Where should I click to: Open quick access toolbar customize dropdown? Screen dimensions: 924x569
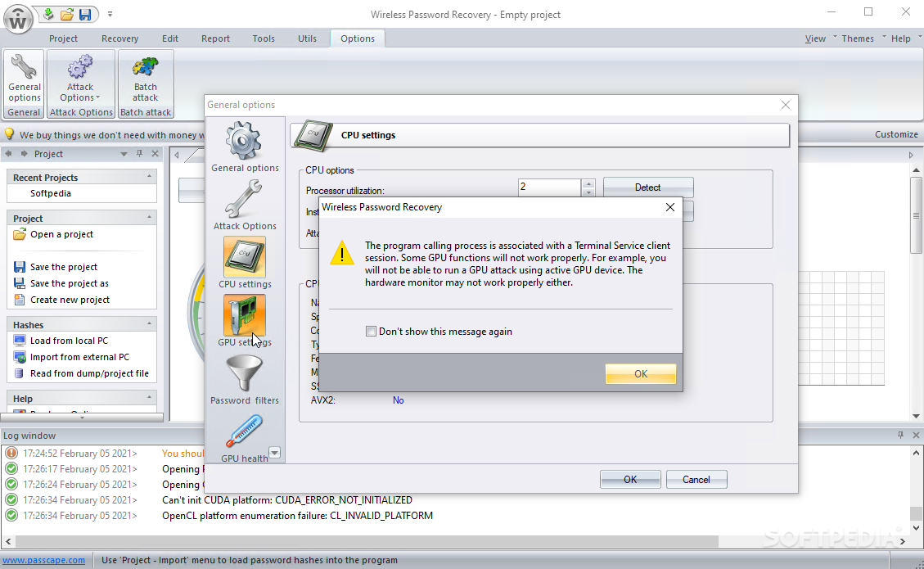pyautogui.click(x=110, y=14)
